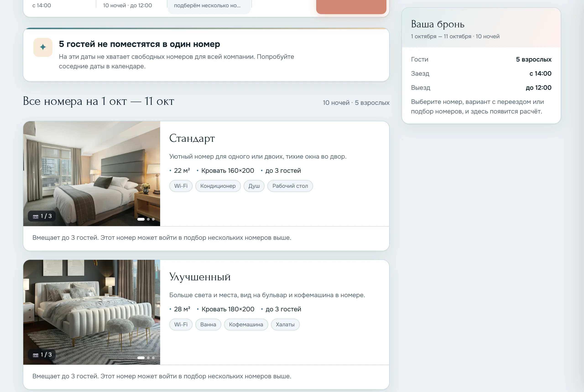Image resolution: width=584 pixels, height=392 pixels.
Task: Open the check-out field '10 ночей · до 12:00'
Action: pos(127,5)
